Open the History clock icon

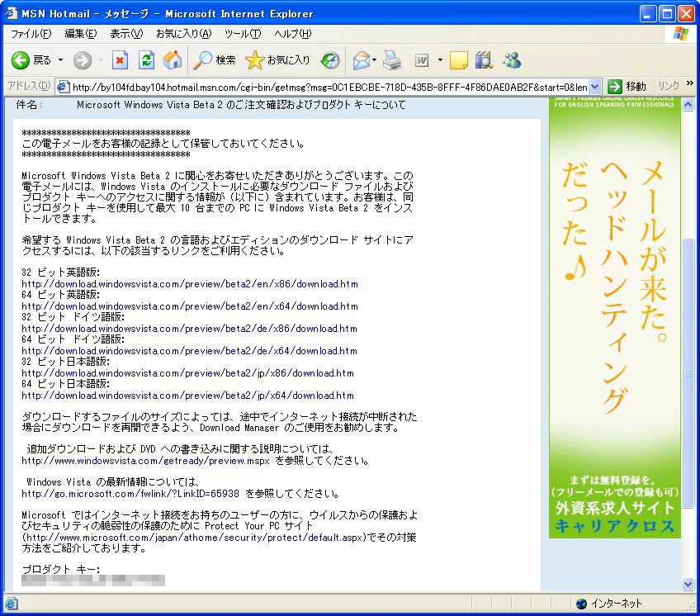(330, 60)
